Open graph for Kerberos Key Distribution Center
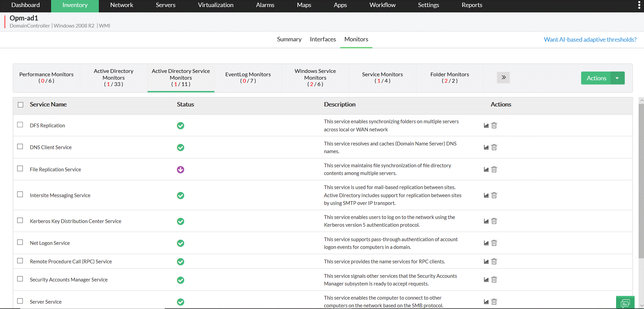 pos(486,221)
